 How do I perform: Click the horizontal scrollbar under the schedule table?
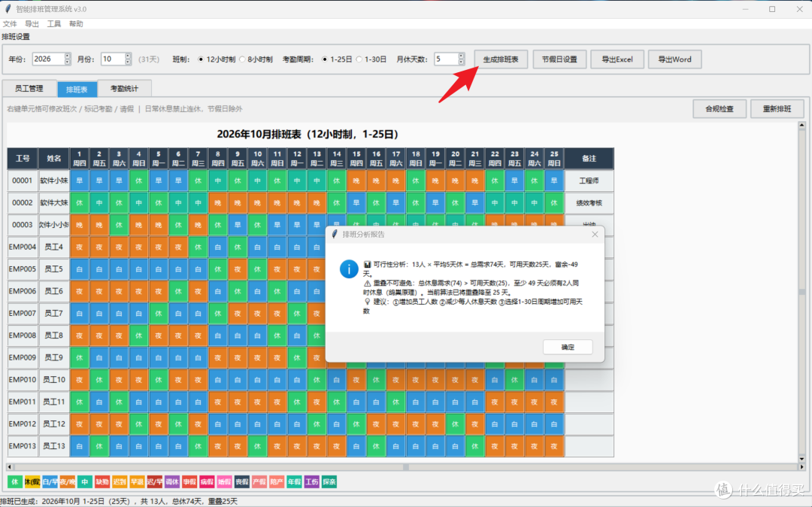405,466
